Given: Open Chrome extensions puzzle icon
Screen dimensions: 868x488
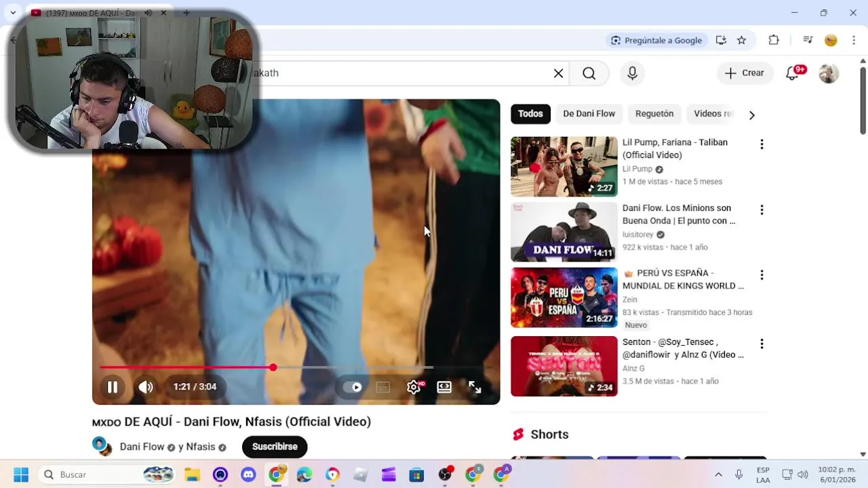Looking at the screenshot, I should click(x=774, y=40).
